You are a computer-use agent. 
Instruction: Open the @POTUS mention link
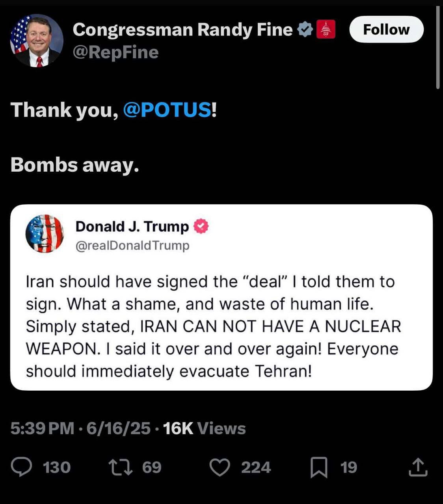167,109
